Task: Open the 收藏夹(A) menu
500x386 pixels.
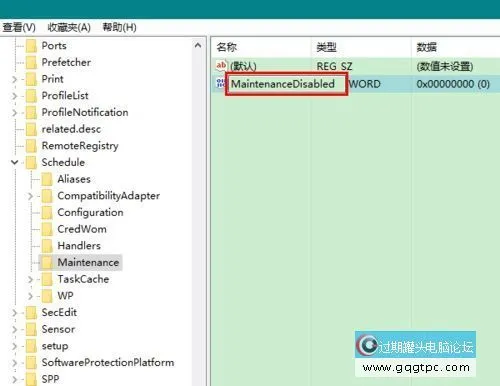Action: [69, 27]
